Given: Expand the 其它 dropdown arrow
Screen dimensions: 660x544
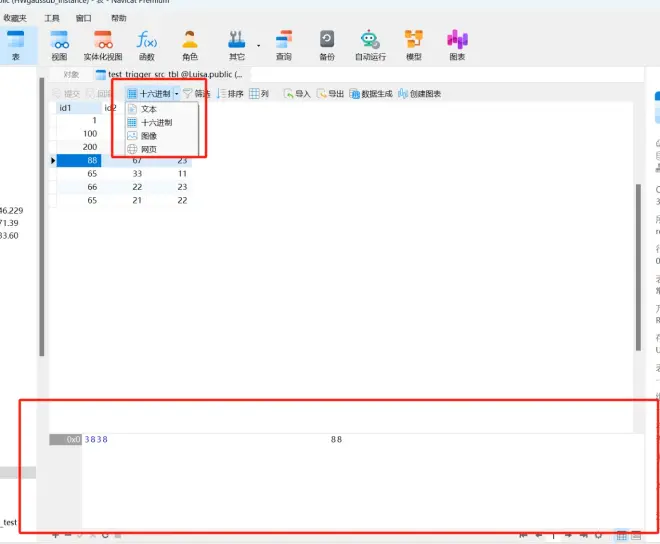Looking at the screenshot, I should pos(258,45).
